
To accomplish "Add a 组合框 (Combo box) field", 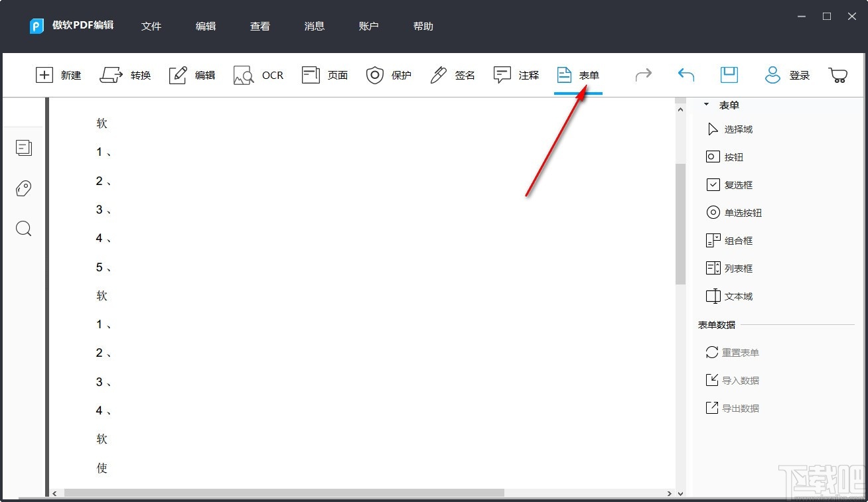I will point(729,241).
